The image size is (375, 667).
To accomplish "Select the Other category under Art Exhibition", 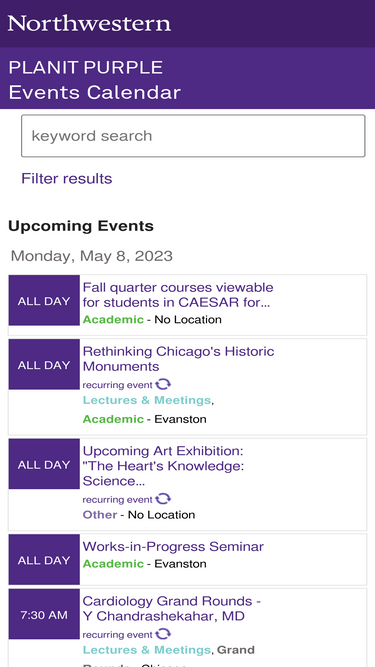I will tap(100, 515).
